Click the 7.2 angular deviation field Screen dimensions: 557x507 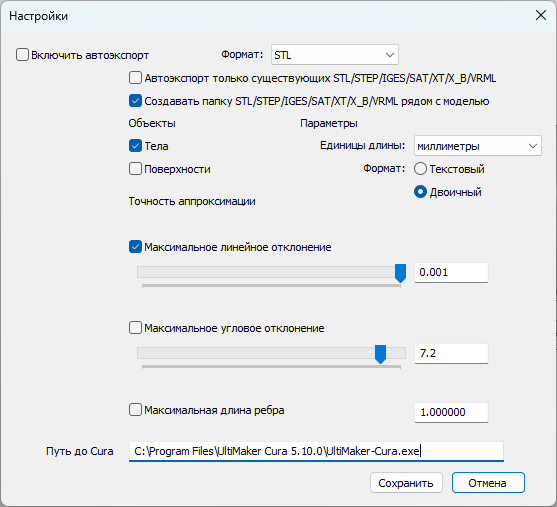pos(451,354)
